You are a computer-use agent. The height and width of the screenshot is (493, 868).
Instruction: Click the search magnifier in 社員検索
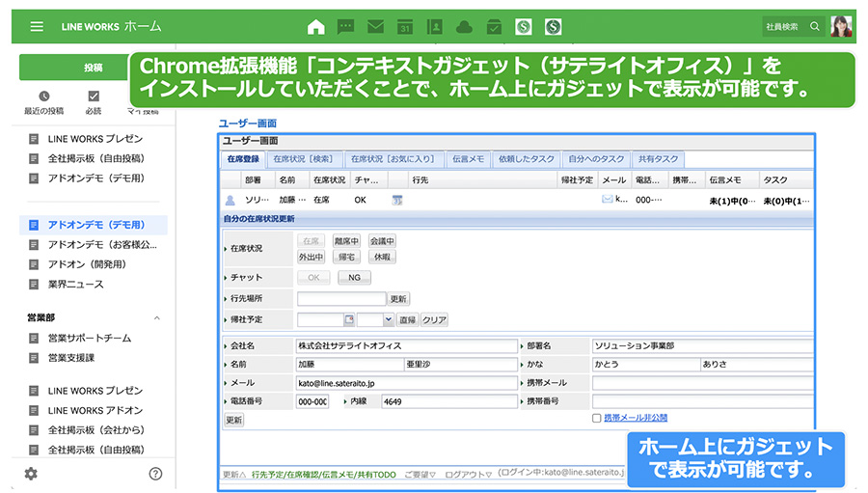coord(814,26)
